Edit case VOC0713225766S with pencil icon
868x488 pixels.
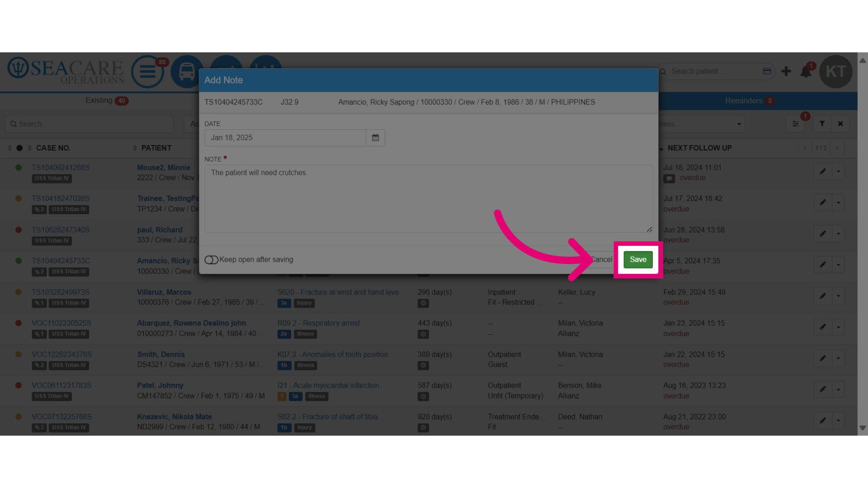click(823, 421)
